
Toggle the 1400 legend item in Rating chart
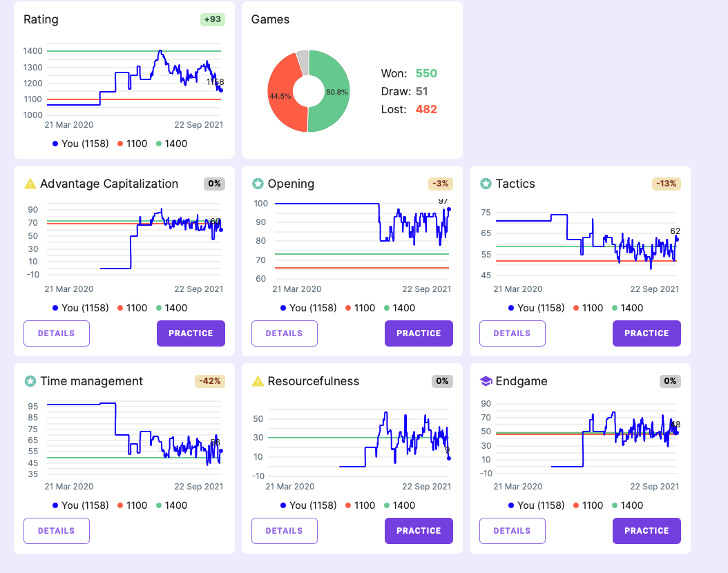tap(171, 144)
